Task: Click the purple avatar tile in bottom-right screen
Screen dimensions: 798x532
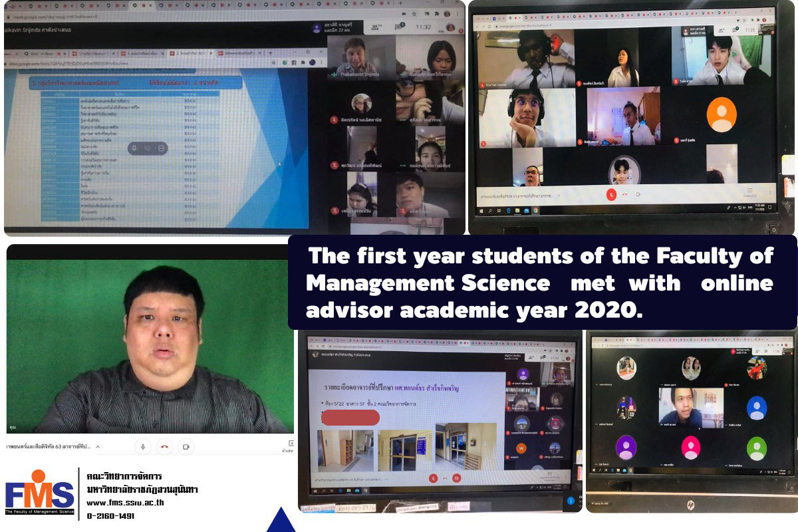Action: (x=626, y=447)
